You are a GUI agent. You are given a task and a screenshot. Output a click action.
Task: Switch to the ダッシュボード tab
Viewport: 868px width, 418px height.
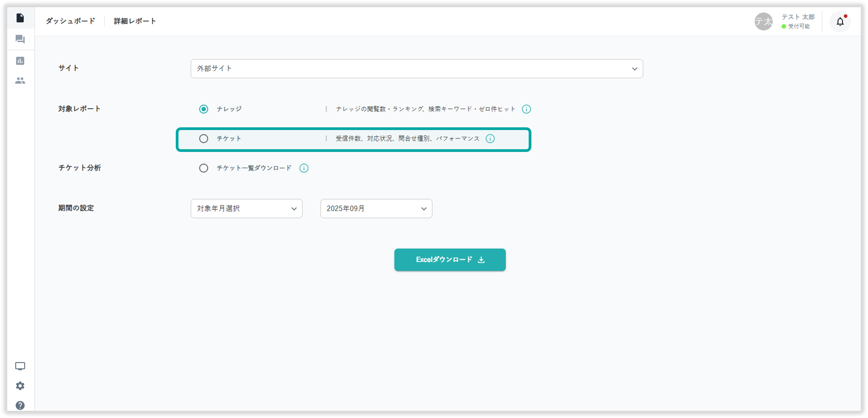70,21
